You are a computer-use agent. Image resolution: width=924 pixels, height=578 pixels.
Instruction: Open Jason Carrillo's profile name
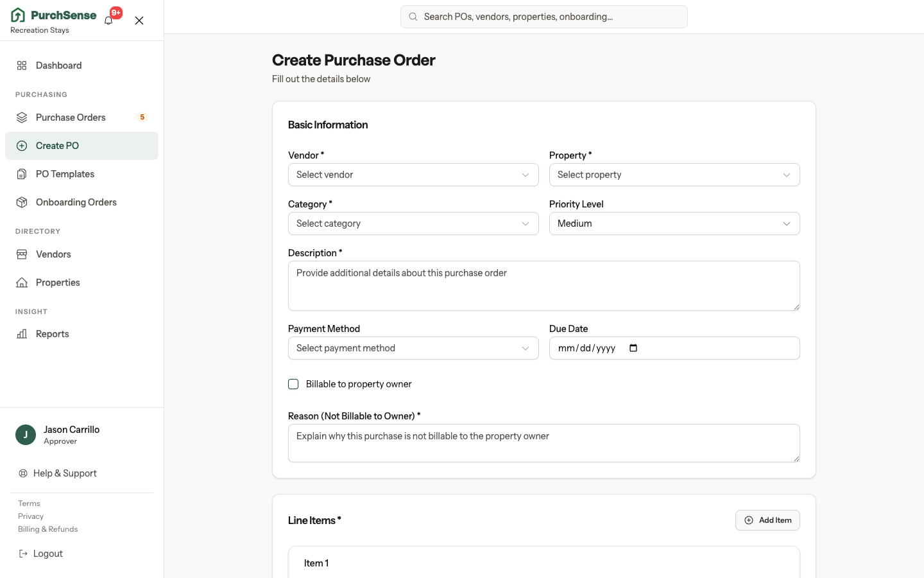(x=71, y=430)
